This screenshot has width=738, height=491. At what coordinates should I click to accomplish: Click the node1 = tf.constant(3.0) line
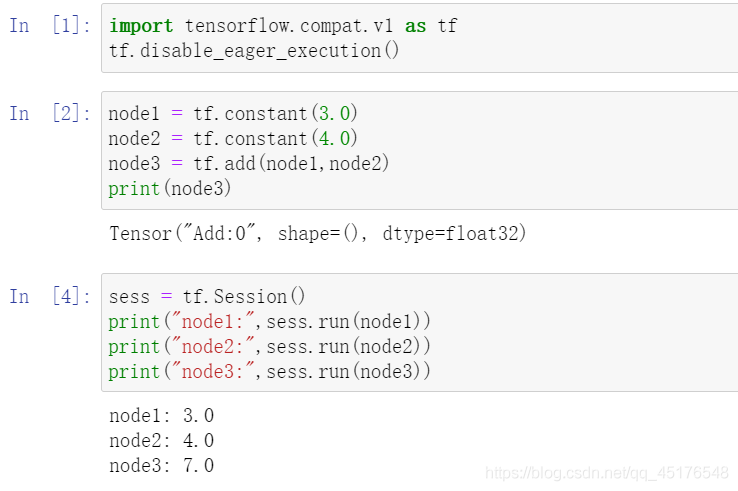point(233,113)
